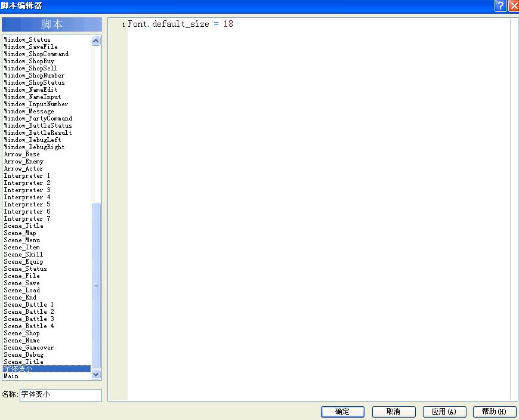This screenshot has height=420, width=519.
Task: Focus the 名称 script name field
Action: click(x=61, y=394)
